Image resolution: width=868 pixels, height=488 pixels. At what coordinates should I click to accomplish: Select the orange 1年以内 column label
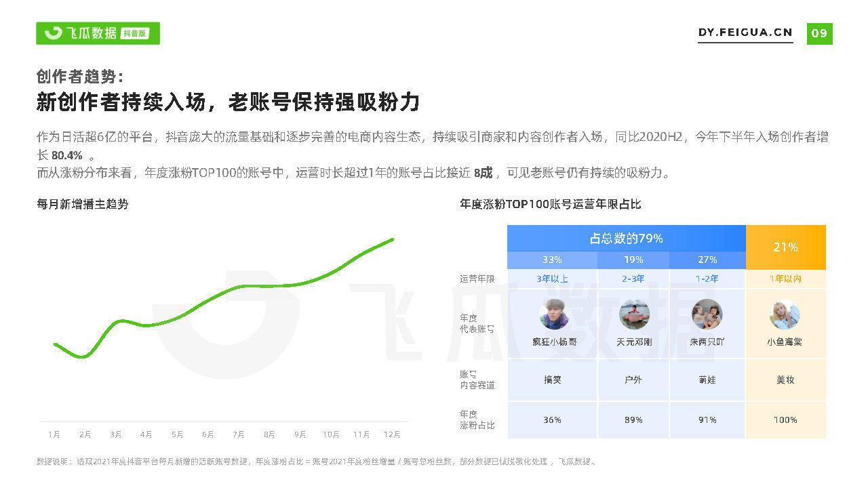click(785, 279)
